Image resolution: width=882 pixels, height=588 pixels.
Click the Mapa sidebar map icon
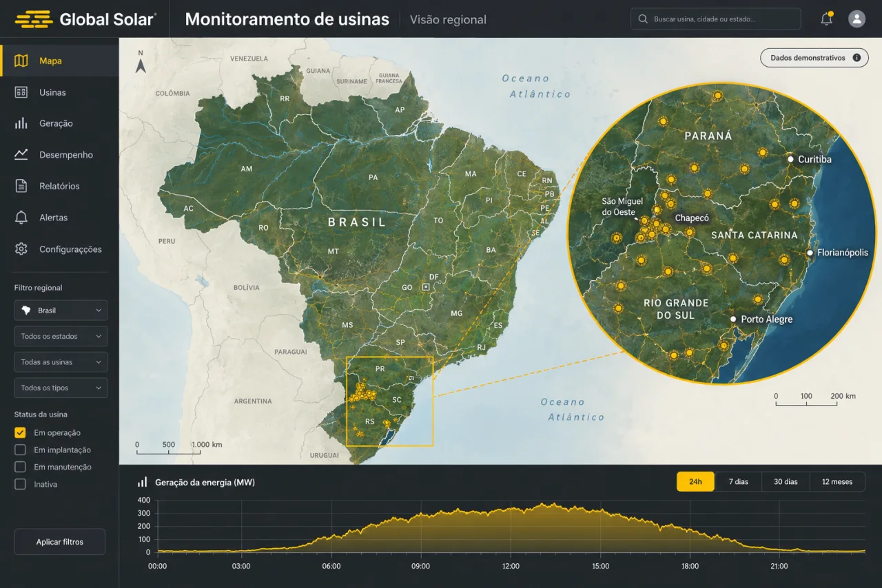(21, 61)
